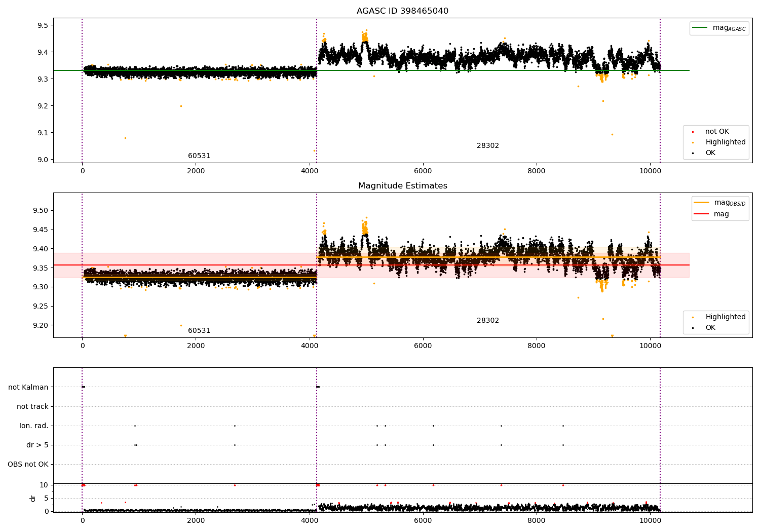
Task: Click the 5 tick on the dr axis
Action: (46, 499)
